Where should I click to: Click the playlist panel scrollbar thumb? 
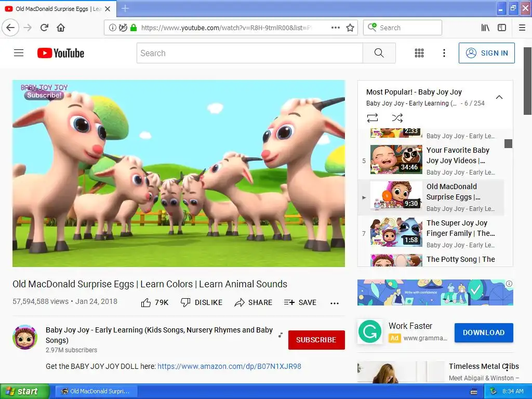pyautogui.click(x=508, y=143)
